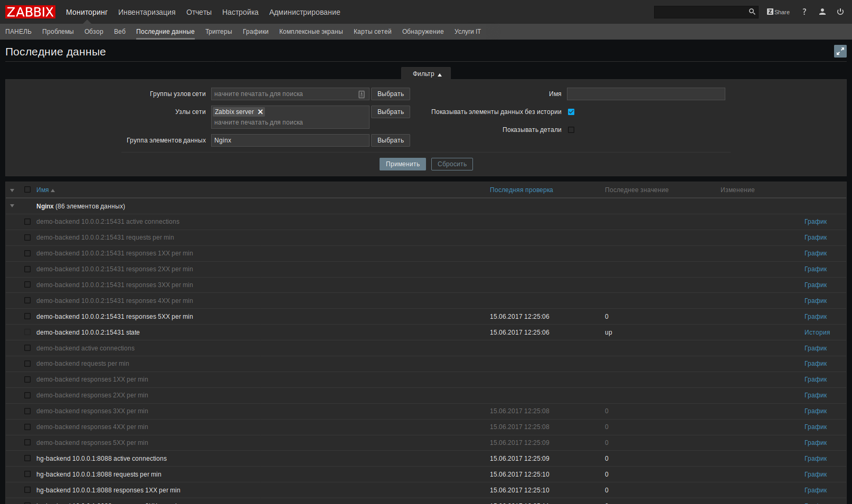852x504 pixels.
Task: Click host groups field list icon
Action: click(x=362, y=94)
